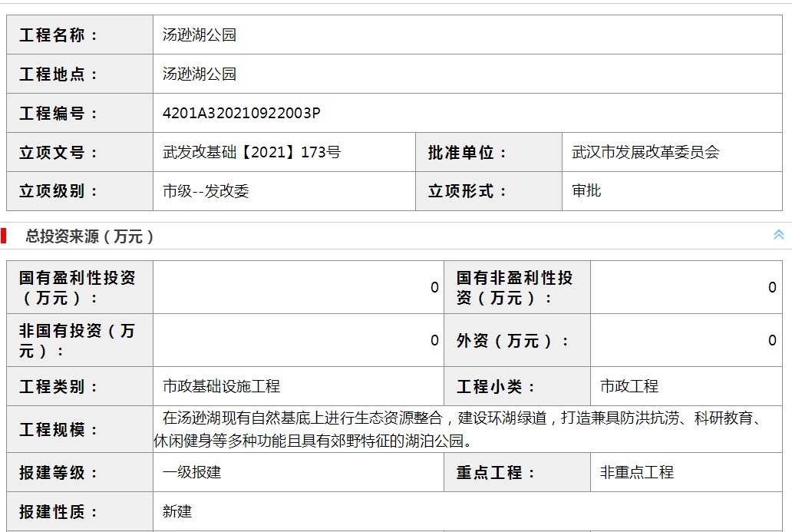Click the 工程规模 description text
This screenshot has width=792, height=532.
coord(461,429)
